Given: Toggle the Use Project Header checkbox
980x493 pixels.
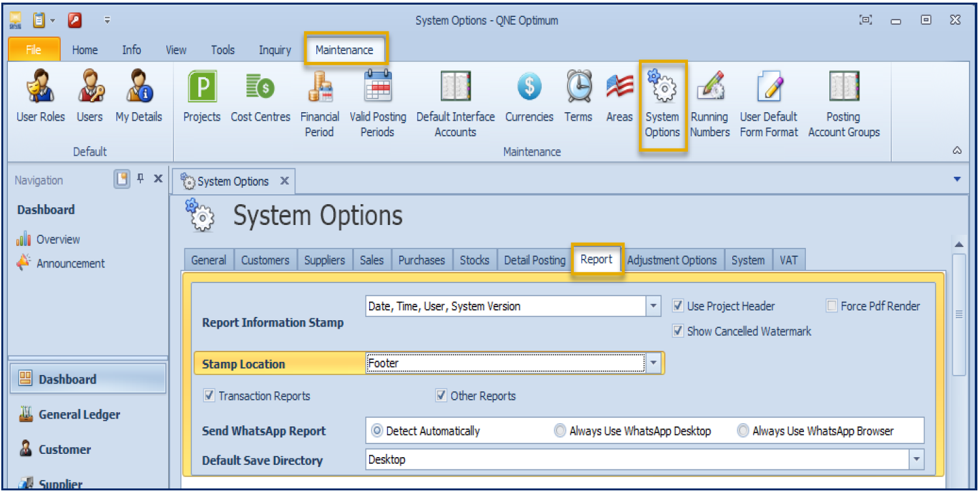Looking at the screenshot, I should 678,306.
